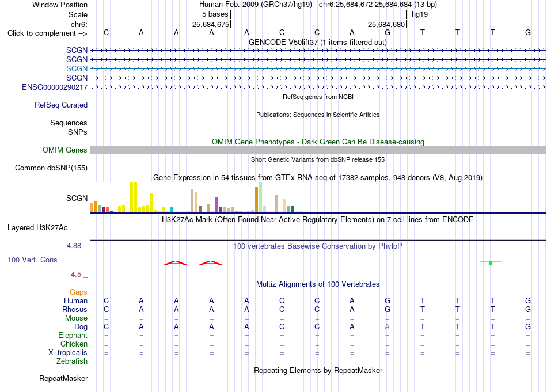The width and height of the screenshot is (547, 392).
Task: Click the chr6:25,684,672-25,684,684 (13 bp) range text
Action: (x=378, y=5)
